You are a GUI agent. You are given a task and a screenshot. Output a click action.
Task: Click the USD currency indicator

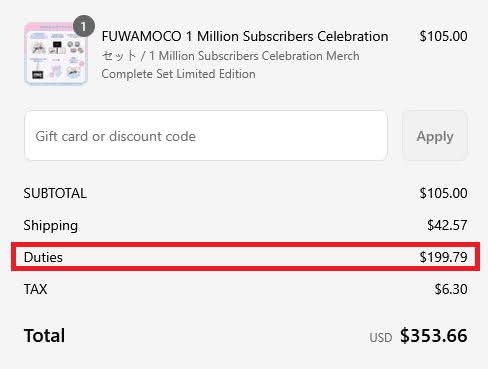pyautogui.click(x=381, y=338)
